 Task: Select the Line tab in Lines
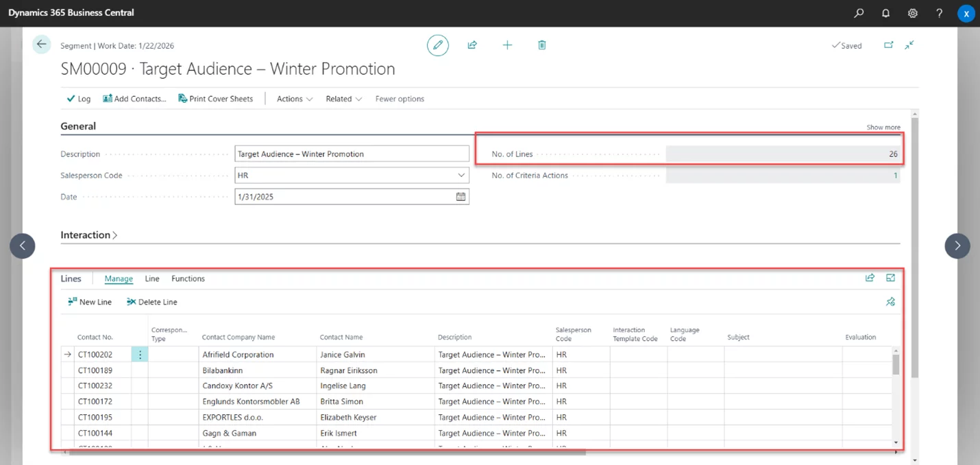point(152,278)
